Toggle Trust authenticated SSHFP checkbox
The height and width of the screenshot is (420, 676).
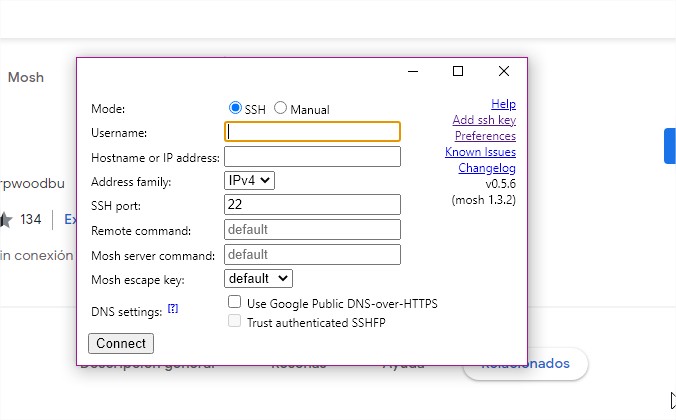coord(235,321)
